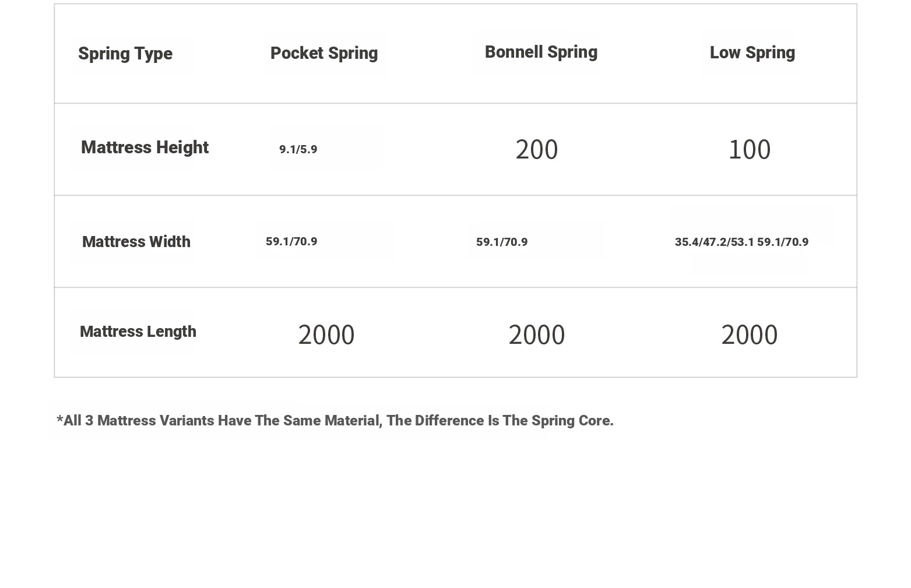Image resolution: width=911 pixels, height=588 pixels.
Task: Click the word Material in the footnote
Action: pyautogui.click(x=353, y=421)
